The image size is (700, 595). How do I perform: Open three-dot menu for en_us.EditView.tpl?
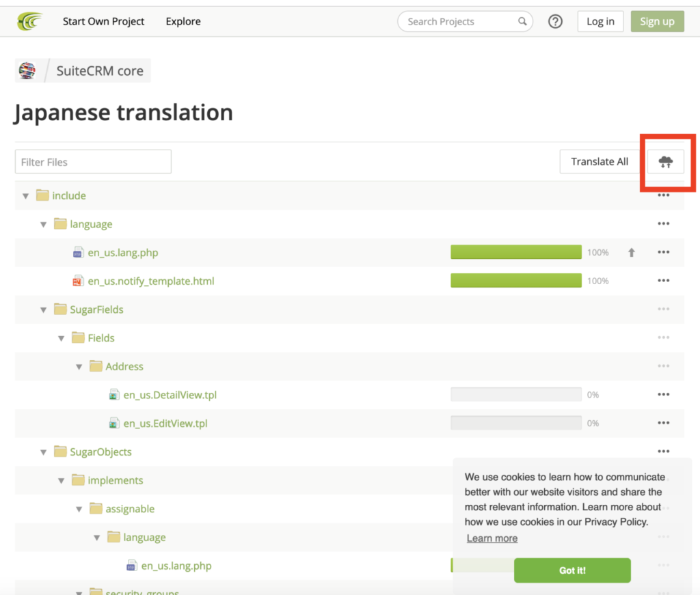tap(663, 423)
